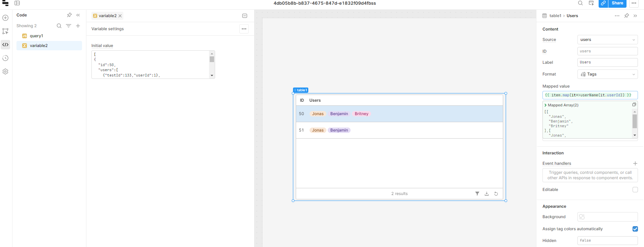
Task: Click the table download icon
Action: coord(486,194)
